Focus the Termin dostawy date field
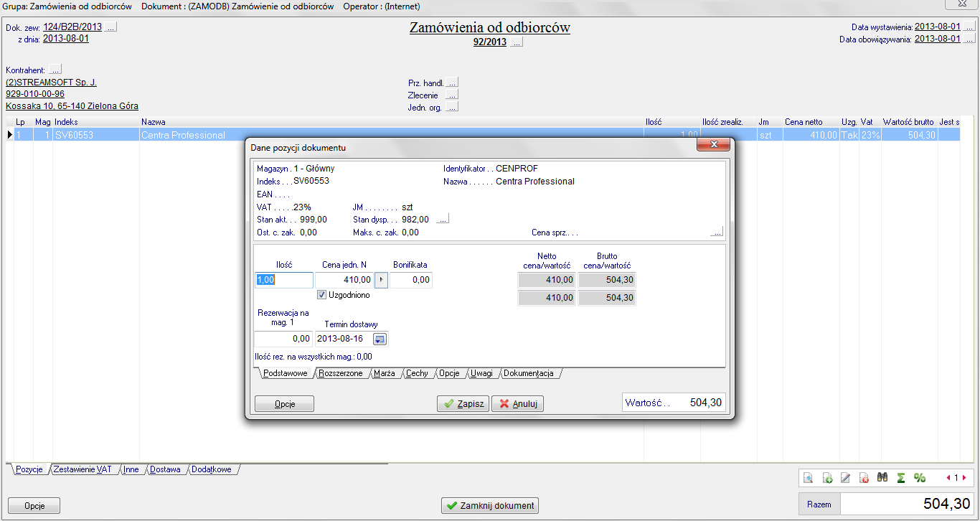This screenshot has height=521, width=980. click(344, 339)
